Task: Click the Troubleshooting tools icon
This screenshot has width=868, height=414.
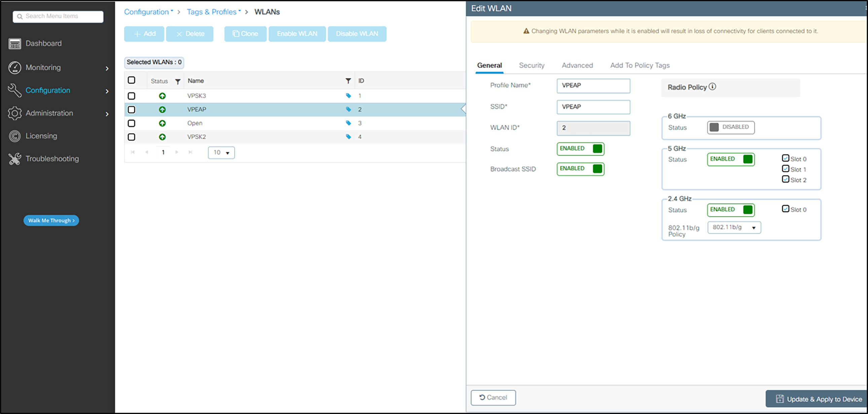Action: [x=14, y=159]
